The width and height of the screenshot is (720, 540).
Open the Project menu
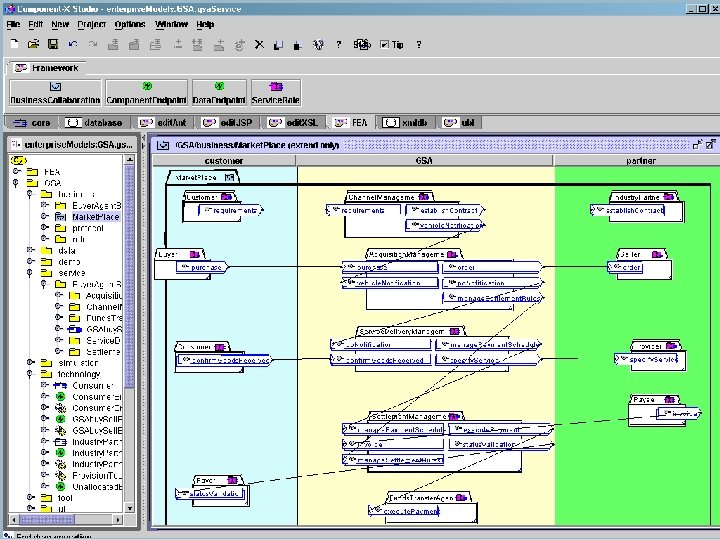(94, 24)
